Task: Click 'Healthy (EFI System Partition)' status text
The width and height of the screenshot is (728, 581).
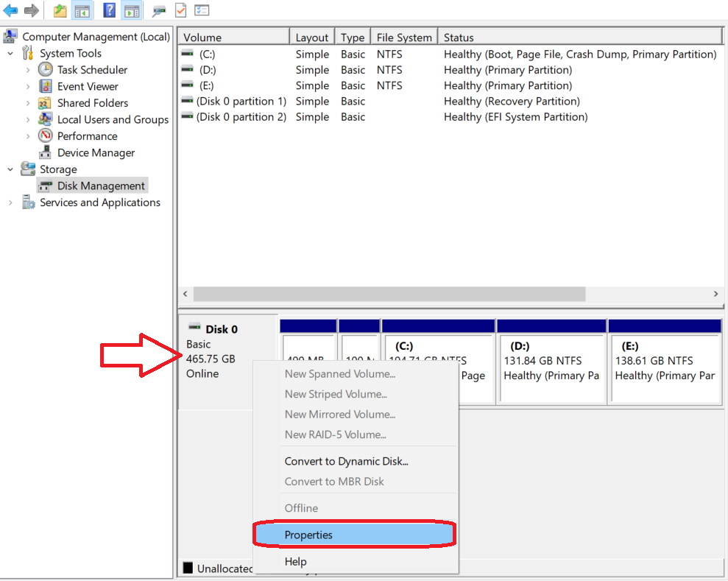Action: [516, 117]
